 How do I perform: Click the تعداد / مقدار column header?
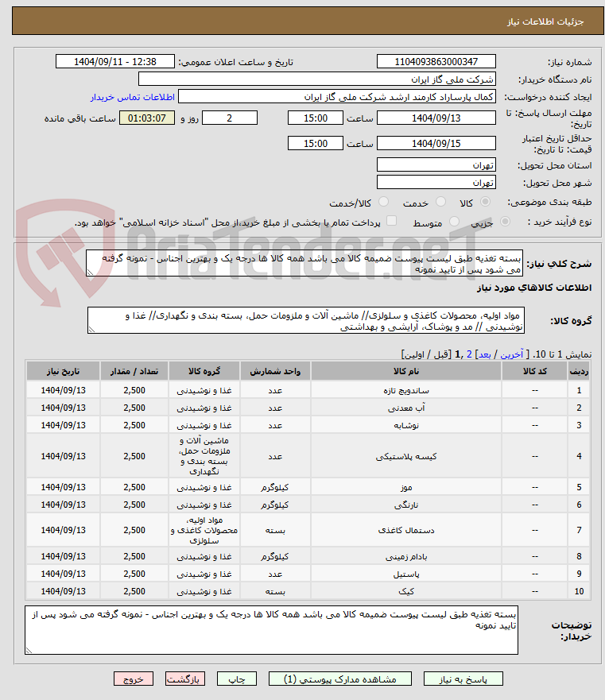tap(134, 371)
